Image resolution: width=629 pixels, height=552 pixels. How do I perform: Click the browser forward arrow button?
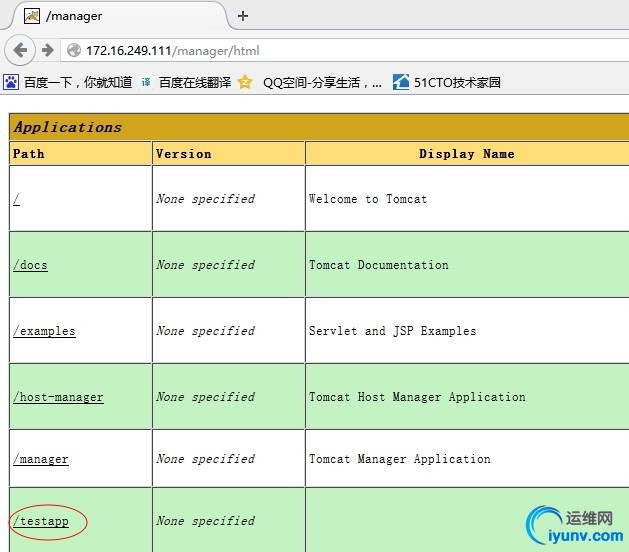click(48, 51)
